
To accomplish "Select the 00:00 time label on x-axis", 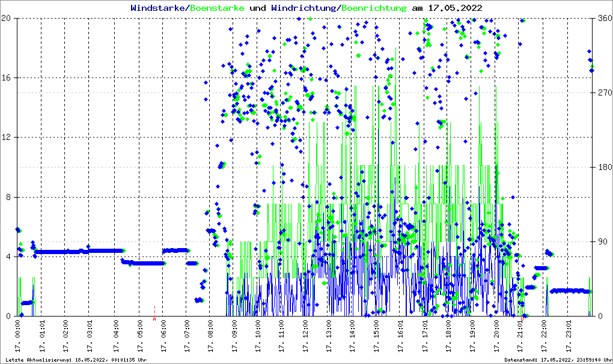I will [19, 337].
